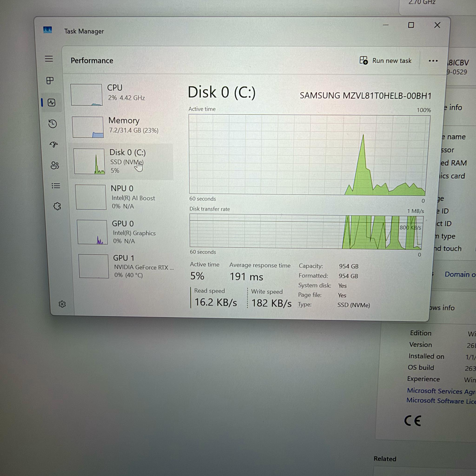Click the Active time disk graph

309,155
